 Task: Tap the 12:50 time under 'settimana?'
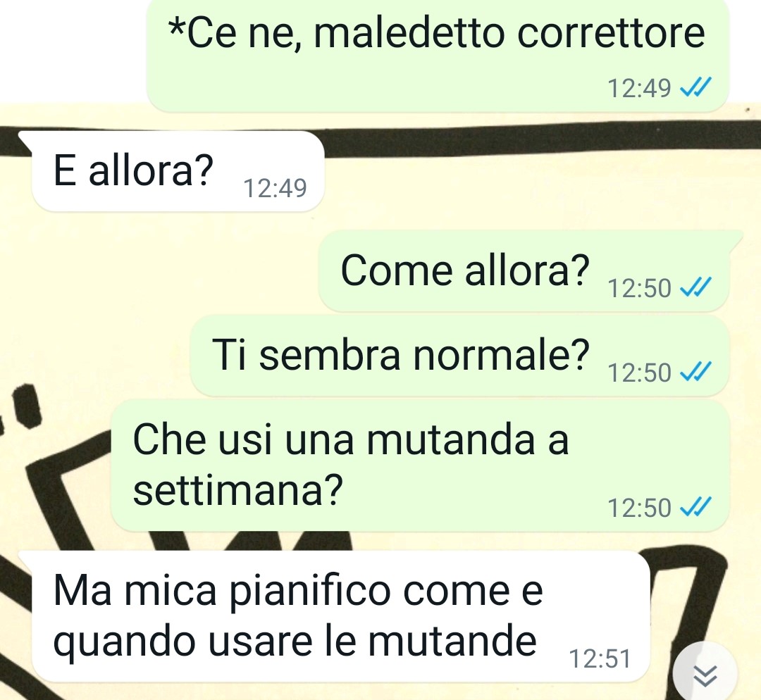point(638,508)
